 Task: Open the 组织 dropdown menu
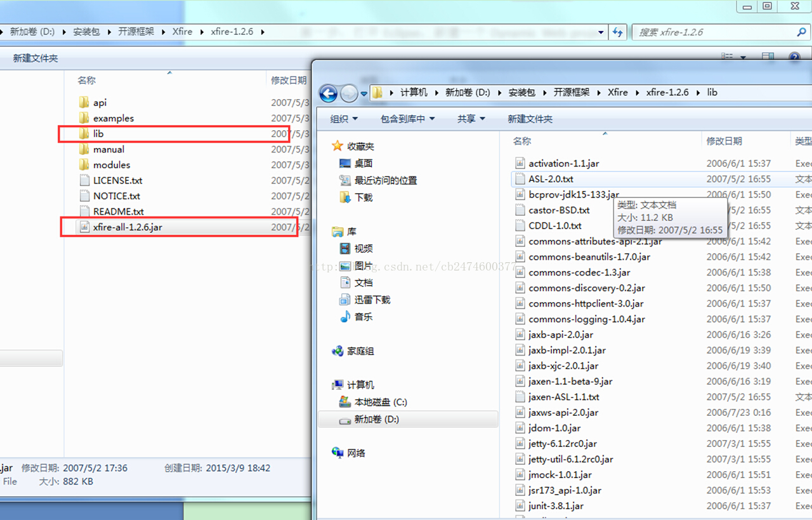tap(344, 119)
